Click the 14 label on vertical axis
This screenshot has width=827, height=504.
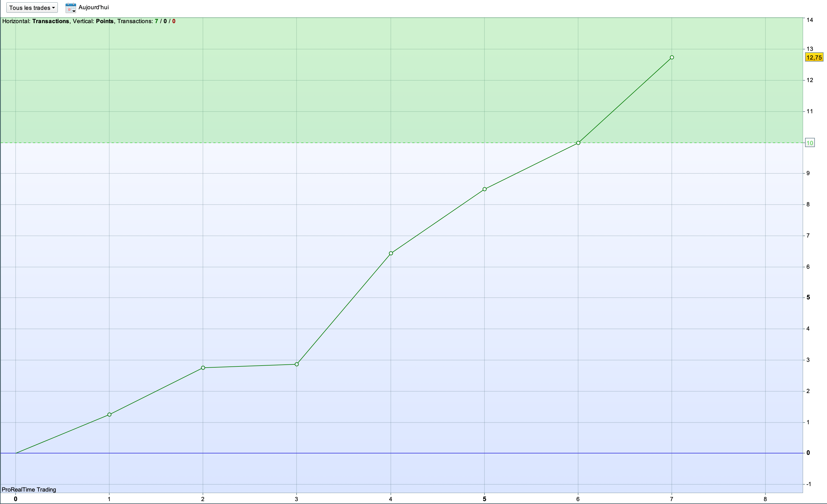[810, 20]
